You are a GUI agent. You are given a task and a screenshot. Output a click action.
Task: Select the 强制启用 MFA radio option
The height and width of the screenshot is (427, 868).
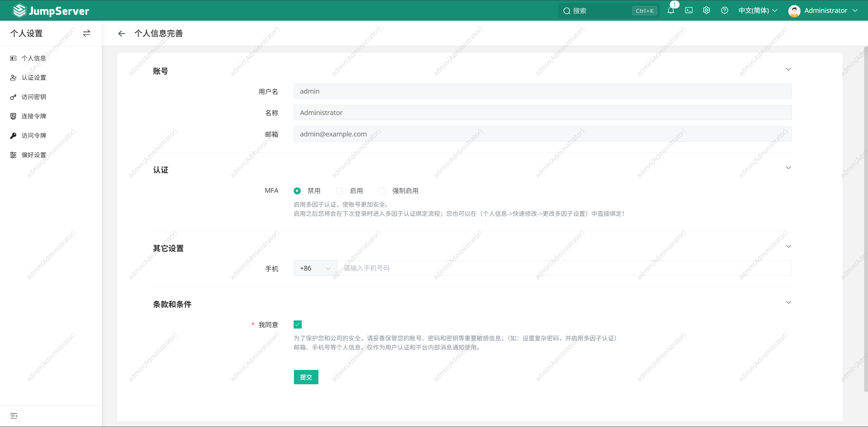382,191
